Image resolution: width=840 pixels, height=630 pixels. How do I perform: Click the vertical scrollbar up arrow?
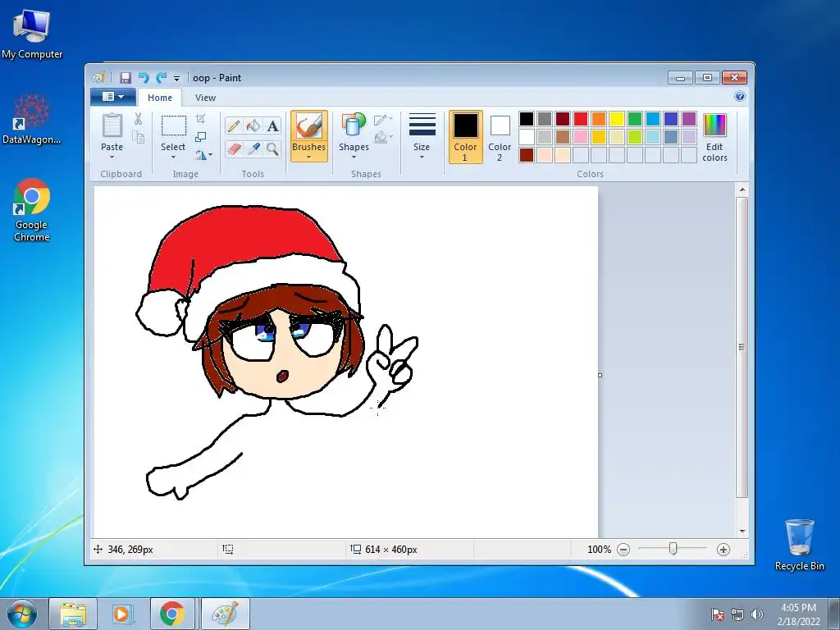pyautogui.click(x=742, y=189)
